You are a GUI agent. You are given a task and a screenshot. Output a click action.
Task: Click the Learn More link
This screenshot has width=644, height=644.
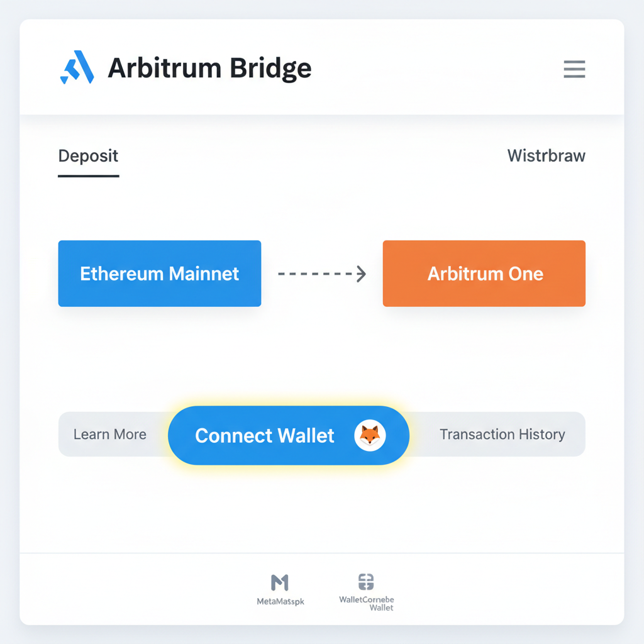click(x=109, y=434)
